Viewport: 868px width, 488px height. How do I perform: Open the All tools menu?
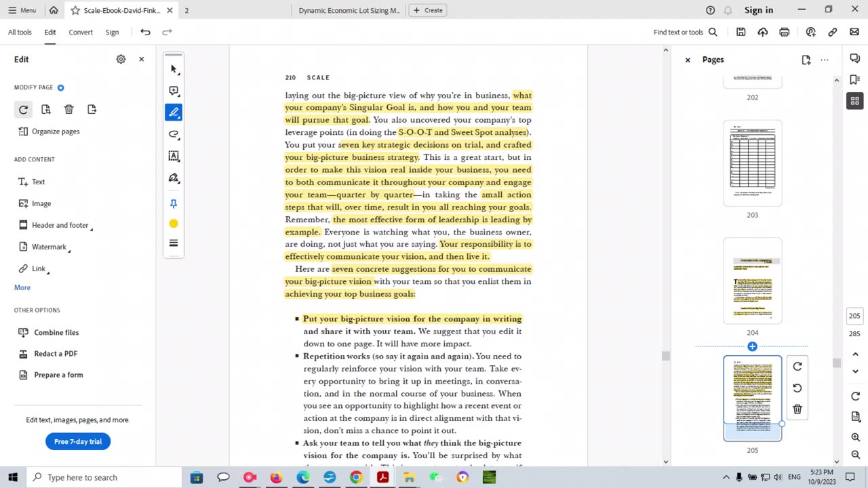(20, 32)
